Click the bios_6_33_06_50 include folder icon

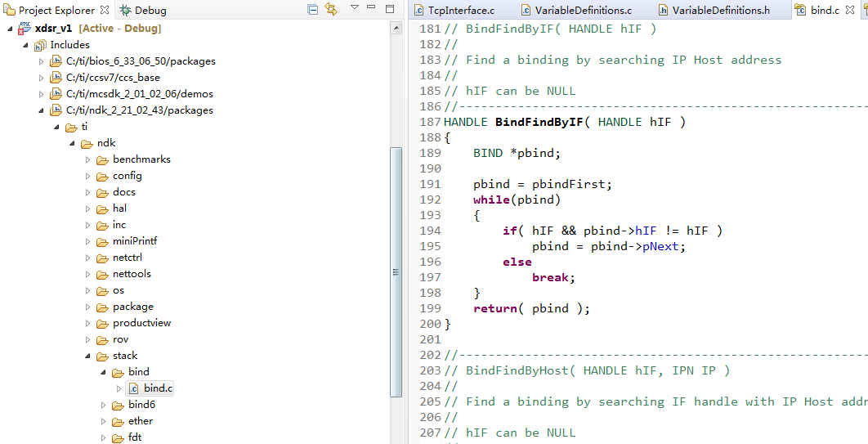pos(56,61)
